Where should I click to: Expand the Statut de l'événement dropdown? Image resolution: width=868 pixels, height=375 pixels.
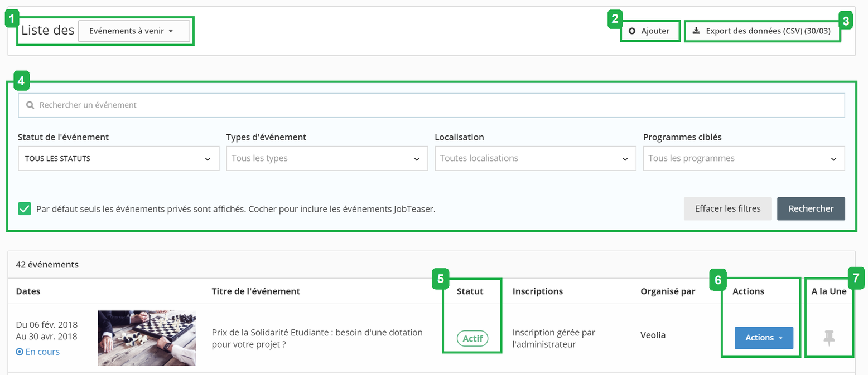[x=118, y=159]
